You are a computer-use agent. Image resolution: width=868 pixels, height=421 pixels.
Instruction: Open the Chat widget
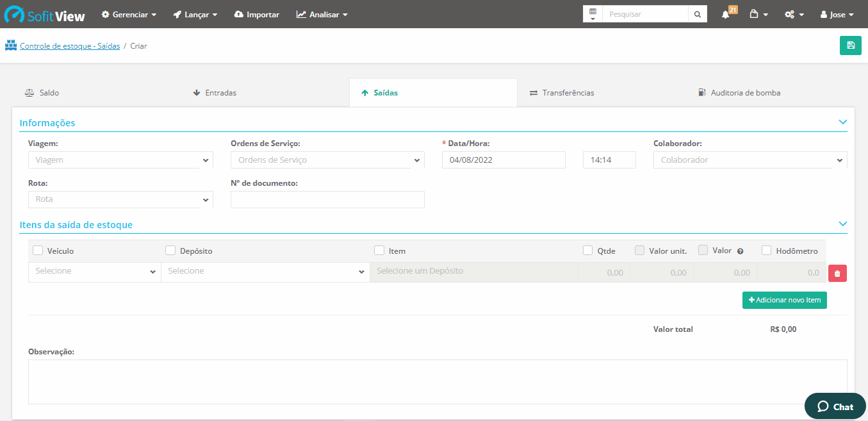(x=835, y=406)
